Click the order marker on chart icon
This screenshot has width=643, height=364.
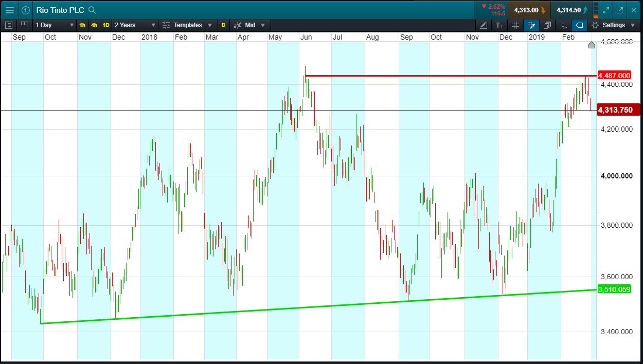pos(563,25)
